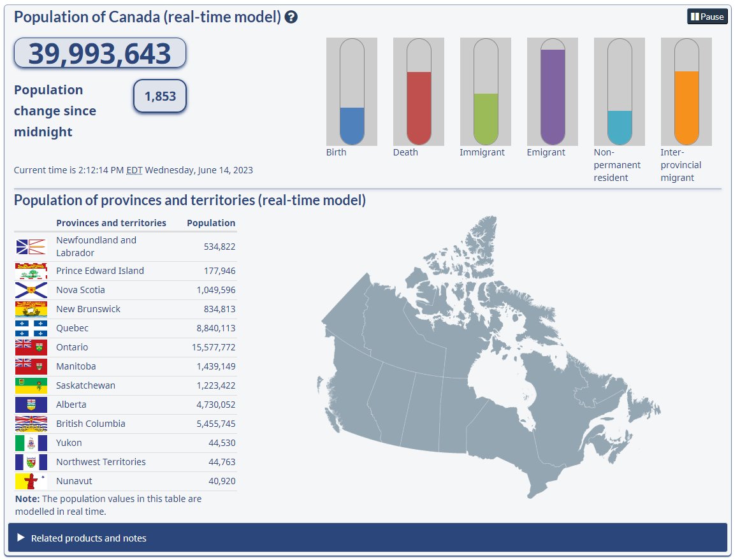Click the British Columbia flag icon
Screen dimensions: 740x560
click(x=31, y=424)
